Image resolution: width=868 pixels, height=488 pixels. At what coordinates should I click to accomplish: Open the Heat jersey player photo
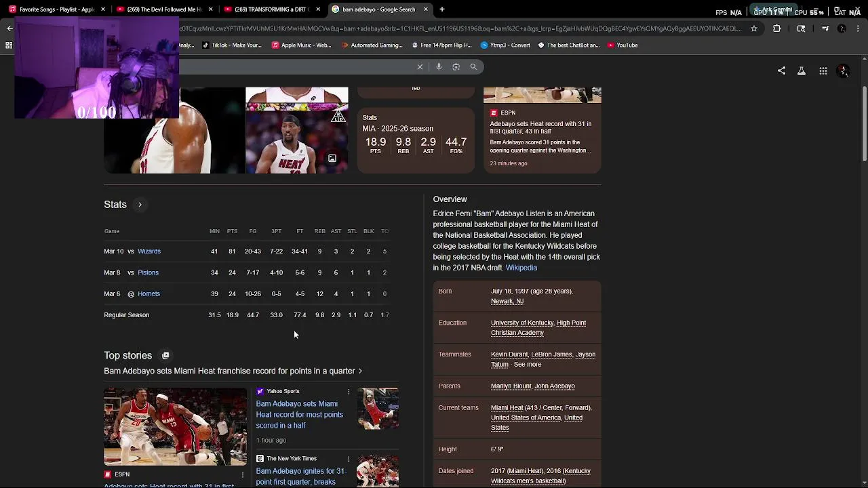[296, 142]
